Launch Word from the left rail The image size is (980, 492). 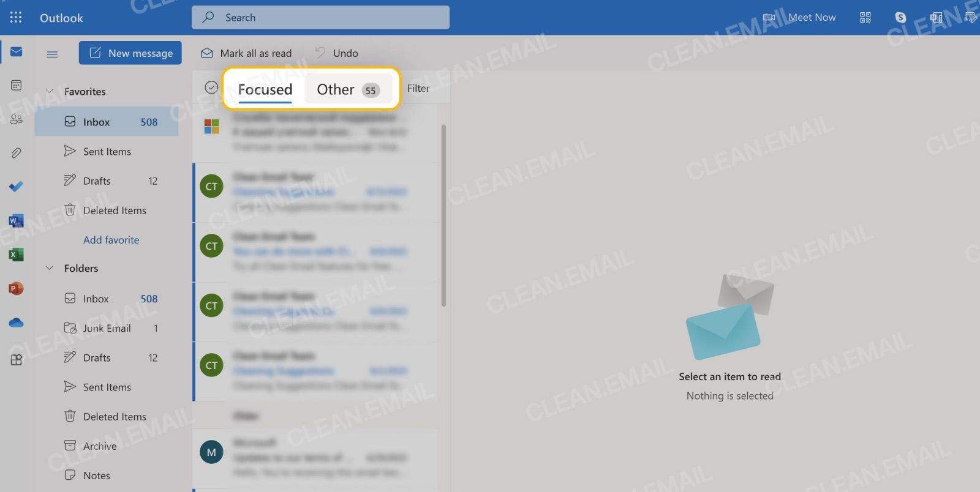pyautogui.click(x=17, y=220)
